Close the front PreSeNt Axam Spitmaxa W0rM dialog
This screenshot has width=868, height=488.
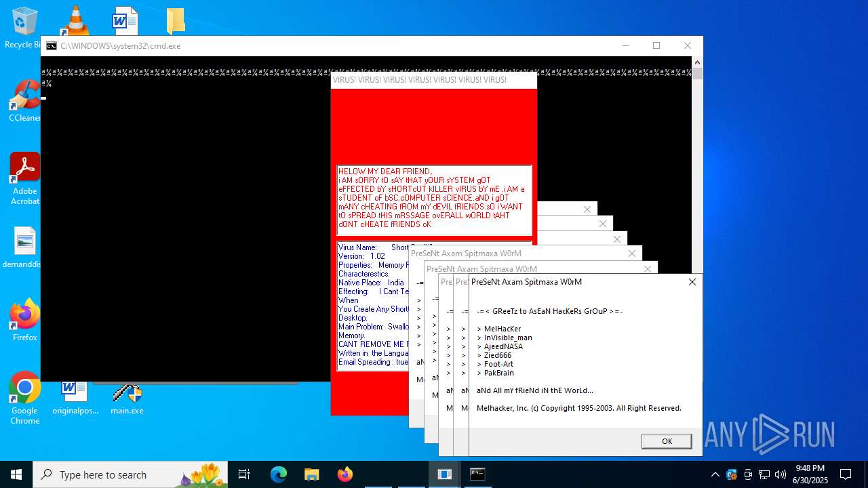[692, 282]
